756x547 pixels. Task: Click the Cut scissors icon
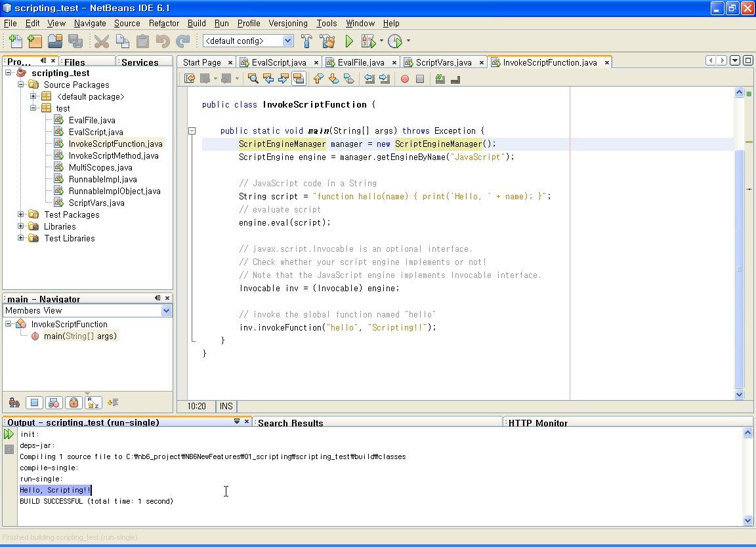pos(101,41)
